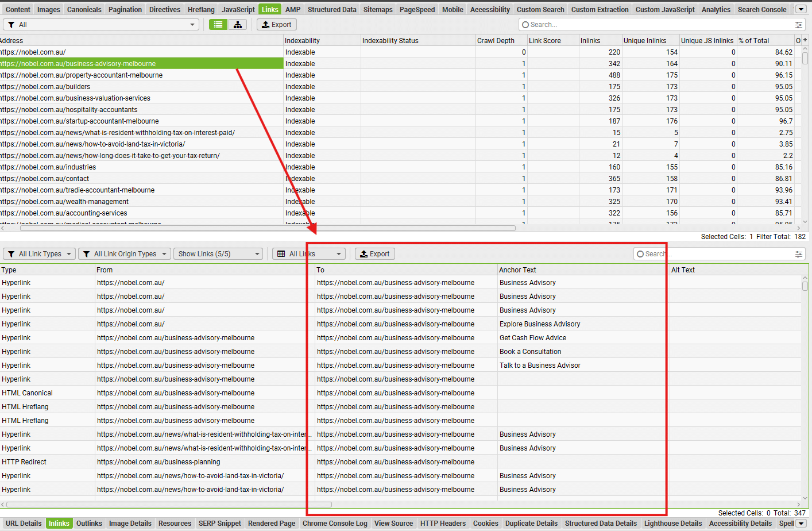Open All Link Origin Types dropdown
The image size is (812, 531).
(125, 254)
